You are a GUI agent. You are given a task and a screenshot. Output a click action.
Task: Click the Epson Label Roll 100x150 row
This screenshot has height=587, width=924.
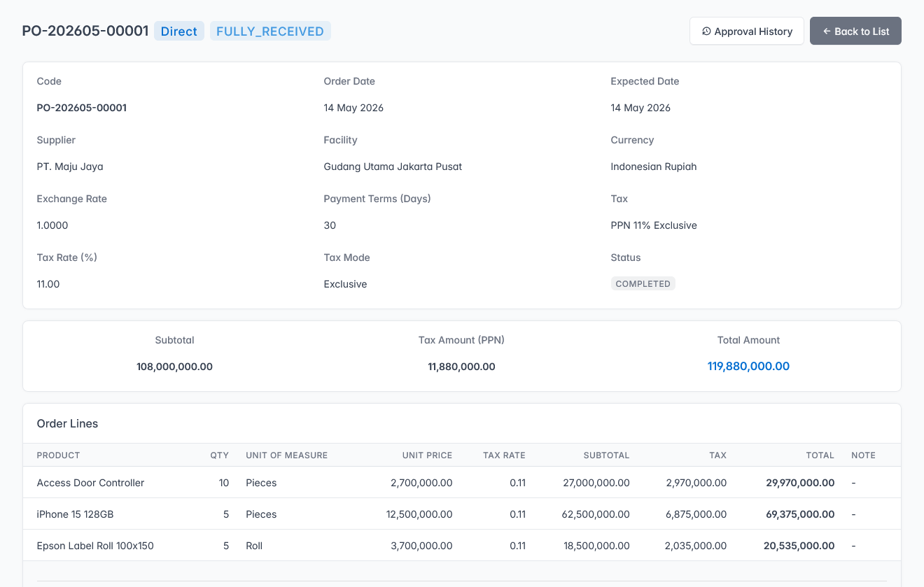pyautogui.click(x=462, y=546)
